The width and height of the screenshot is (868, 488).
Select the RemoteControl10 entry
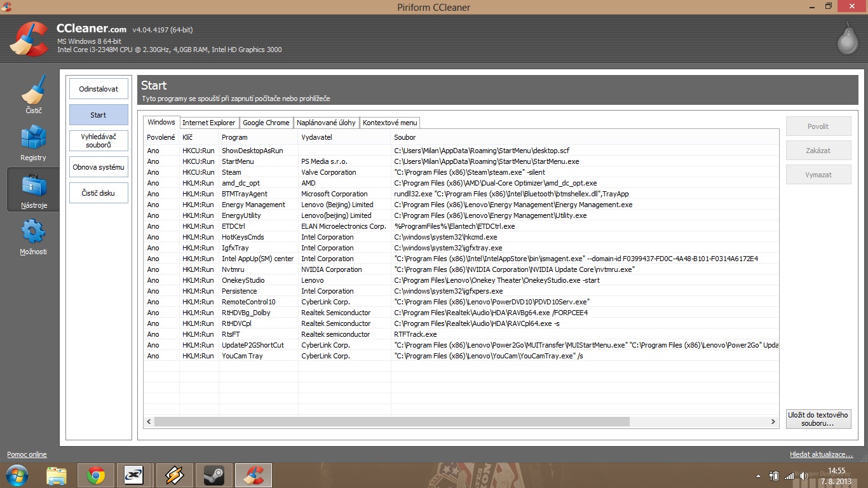(x=461, y=302)
